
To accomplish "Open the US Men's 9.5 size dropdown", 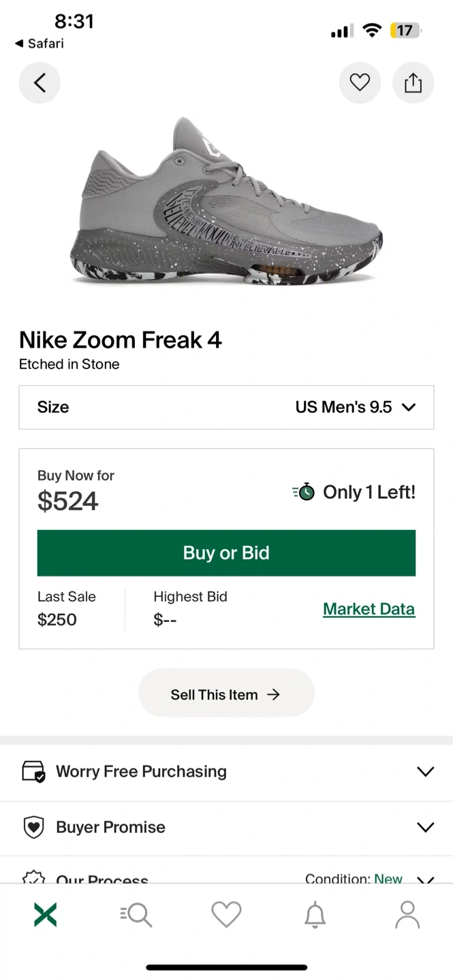I will click(355, 408).
